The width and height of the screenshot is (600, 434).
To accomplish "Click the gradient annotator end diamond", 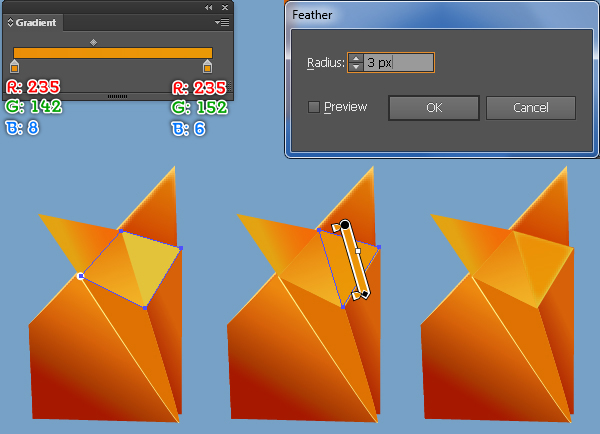I will pyautogui.click(x=365, y=294).
